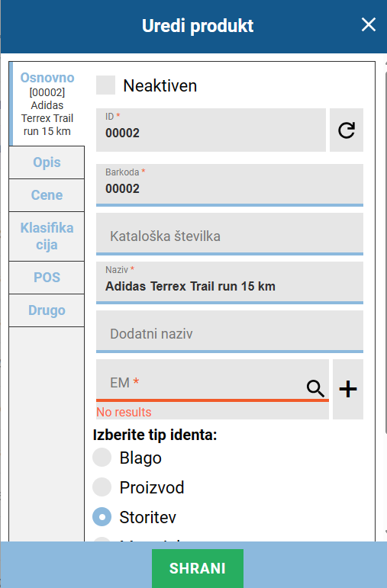Toggle the Neaktiven checkbox
The width and height of the screenshot is (387, 588).
pyautogui.click(x=105, y=85)
